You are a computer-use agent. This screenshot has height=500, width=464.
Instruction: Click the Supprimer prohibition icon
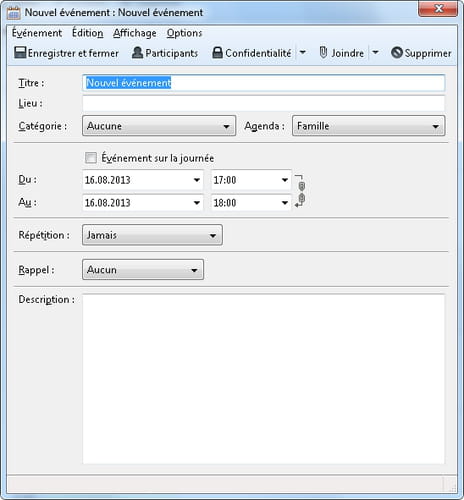397,52
